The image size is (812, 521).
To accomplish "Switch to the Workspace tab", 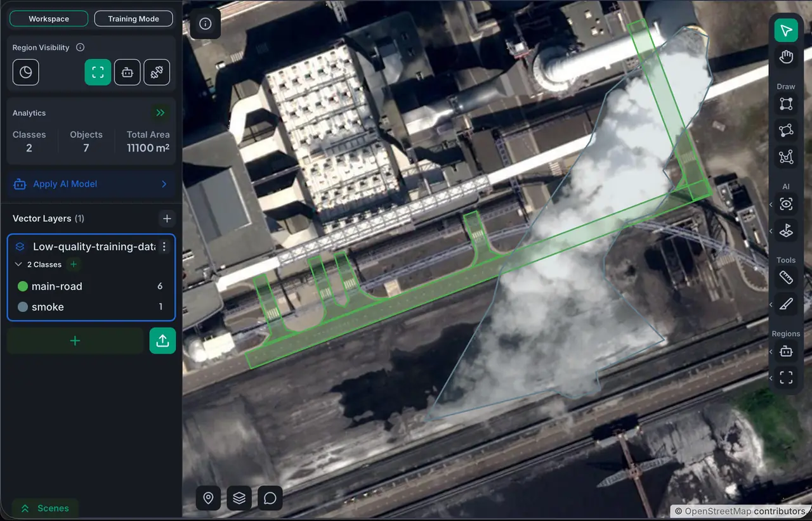I will (x=49, y=19).
